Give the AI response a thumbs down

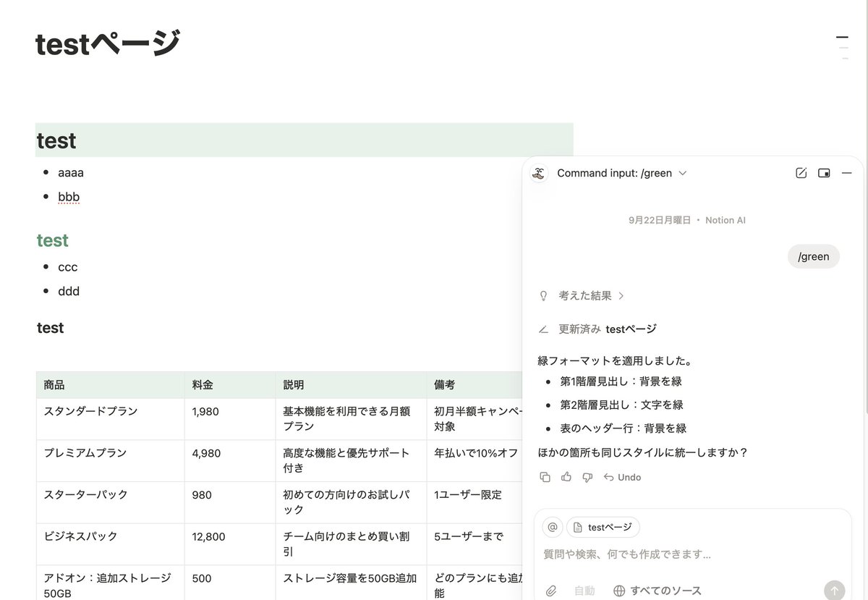(587, 477)
